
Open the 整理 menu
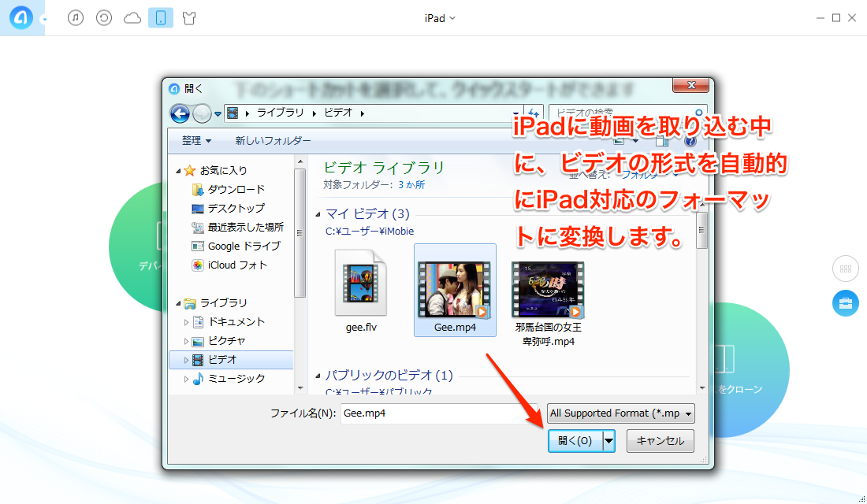tap(196, 141)
